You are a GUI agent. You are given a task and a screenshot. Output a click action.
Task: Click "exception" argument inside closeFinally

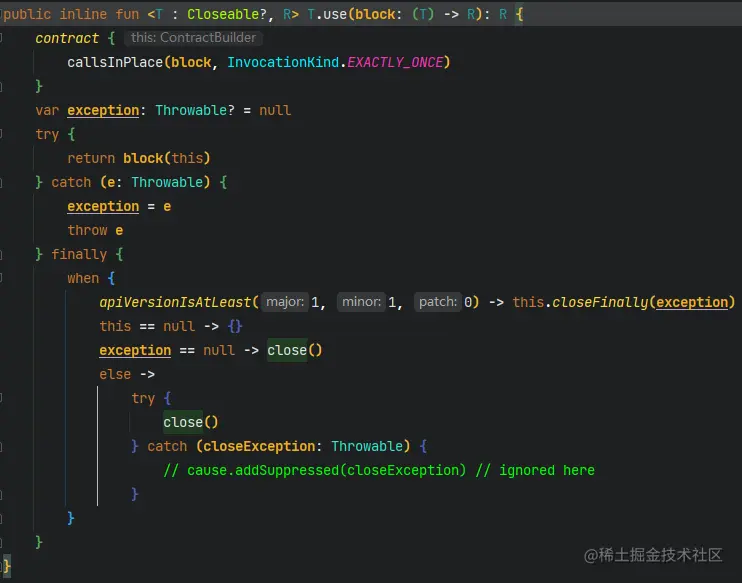[692, 302]
